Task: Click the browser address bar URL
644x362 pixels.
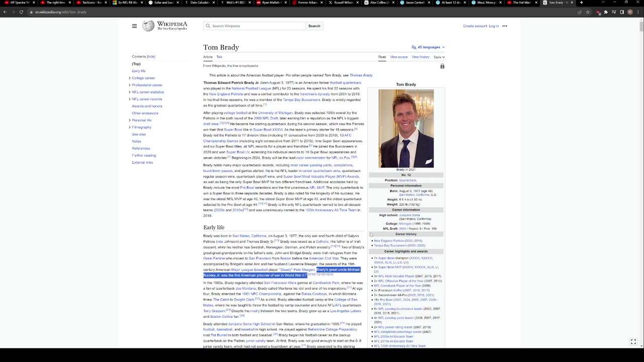Action: click(61, 12)
